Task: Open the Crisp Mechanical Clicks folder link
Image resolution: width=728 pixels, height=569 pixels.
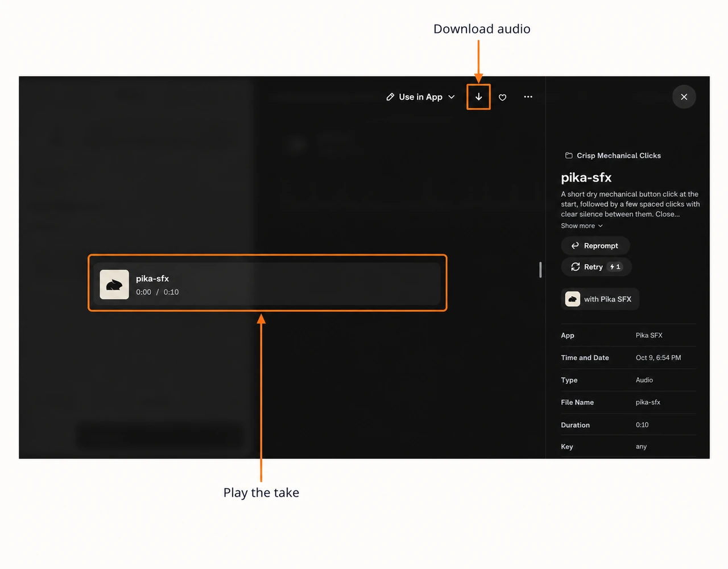Action: 613,155
